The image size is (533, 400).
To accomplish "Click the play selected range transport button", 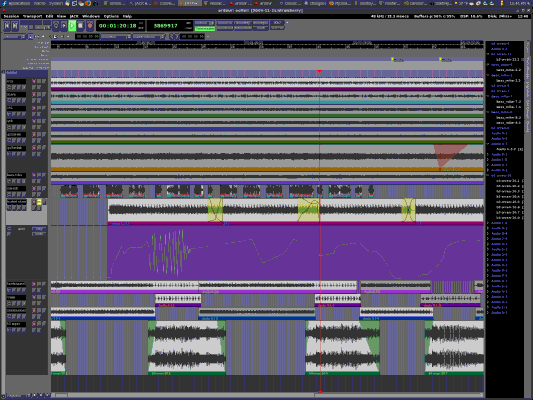I will tap(64, 25).
